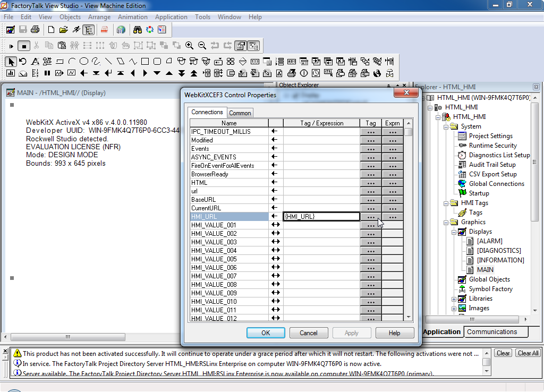Collapse the HMI Tags folder node
The width and height of the screenshot is (544, 392).
click(x=446, y=203)
